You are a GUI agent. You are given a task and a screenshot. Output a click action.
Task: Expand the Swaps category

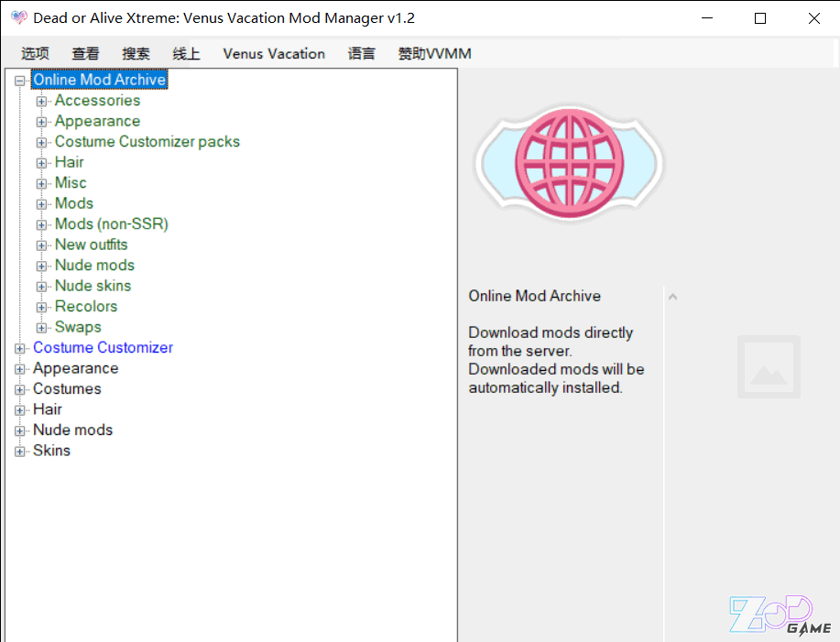(41, 328)
